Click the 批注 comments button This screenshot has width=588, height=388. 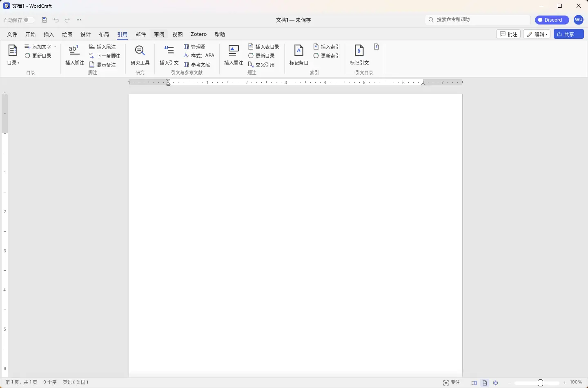click(x=509, y=34)
